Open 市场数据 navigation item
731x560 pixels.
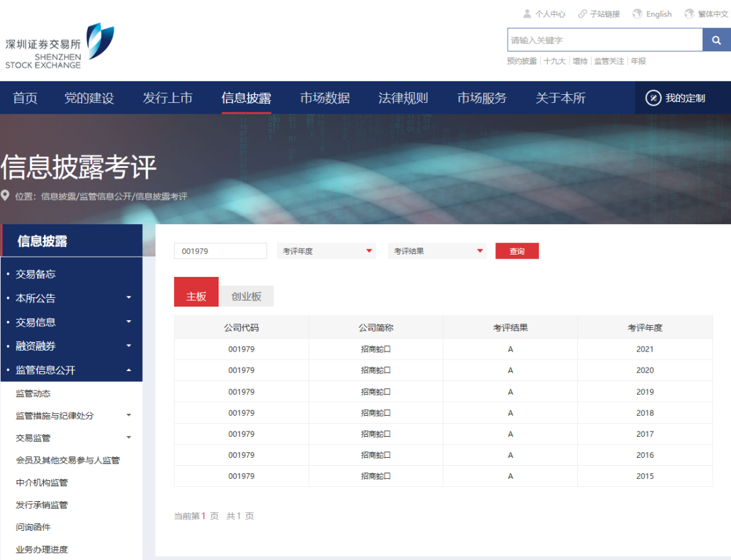pyautogui.click(x=325, y=98)
